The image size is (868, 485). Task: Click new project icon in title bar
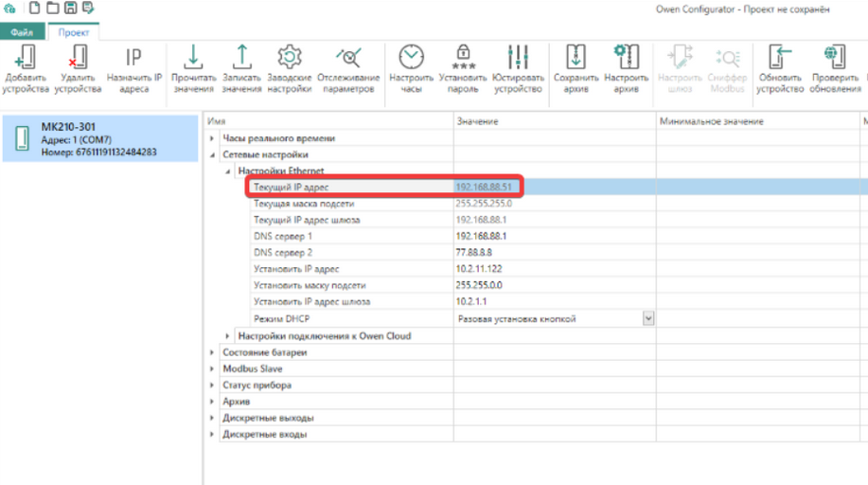34,8
